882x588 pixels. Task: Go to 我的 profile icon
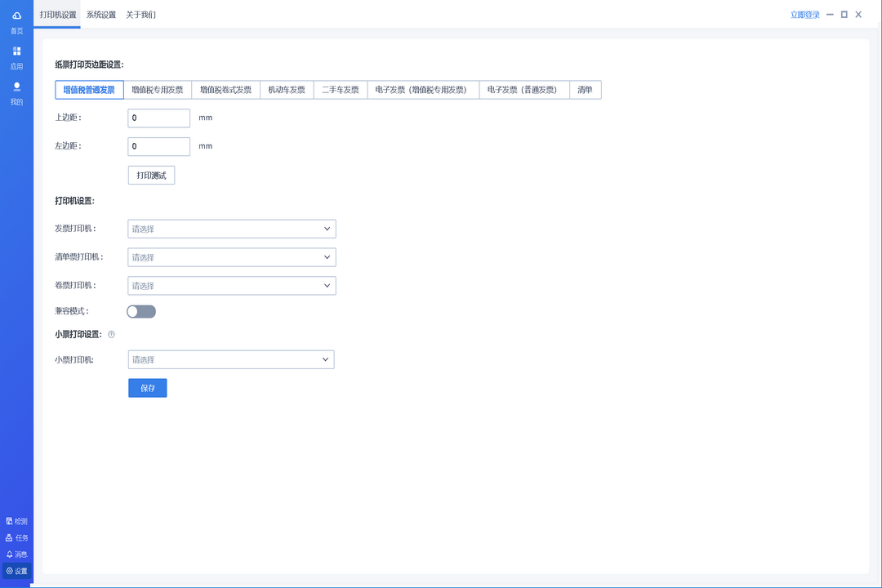pyautogui.click(x=16, y=87)
